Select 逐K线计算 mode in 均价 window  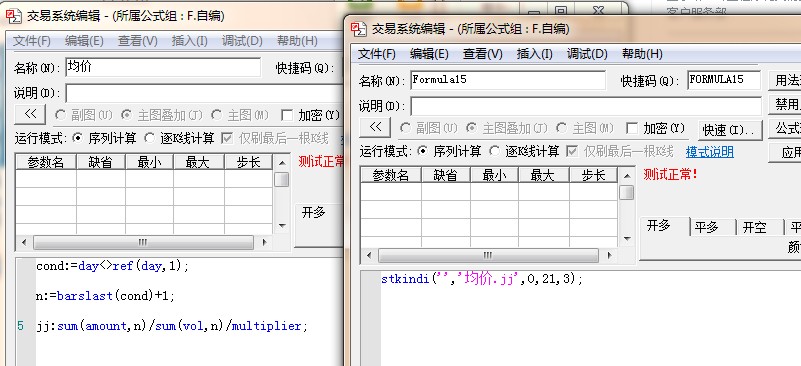150,138
